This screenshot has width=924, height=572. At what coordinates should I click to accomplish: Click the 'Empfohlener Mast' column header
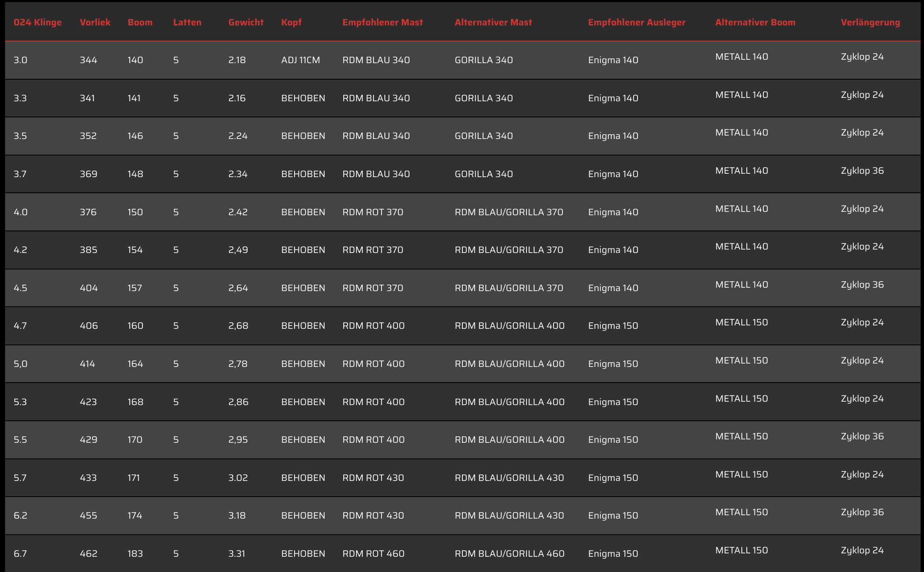click(382, 22)
